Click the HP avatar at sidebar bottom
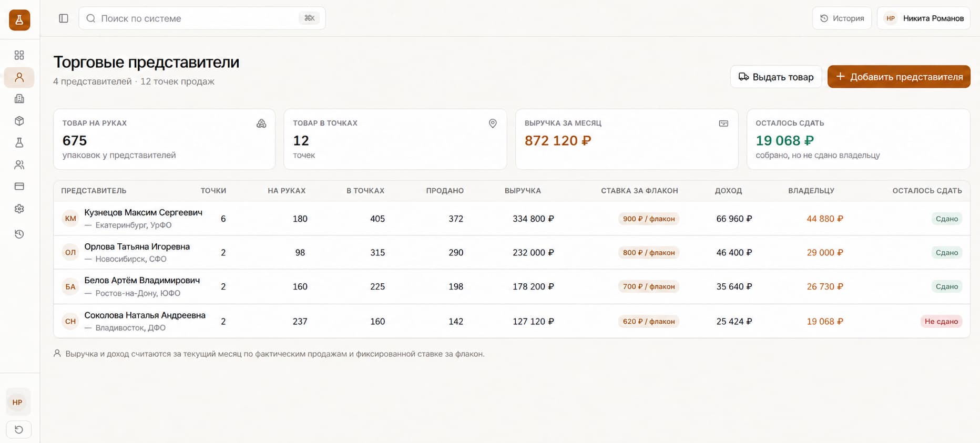The width and height of the screenshot is (980, 443). tap(17, 403)
